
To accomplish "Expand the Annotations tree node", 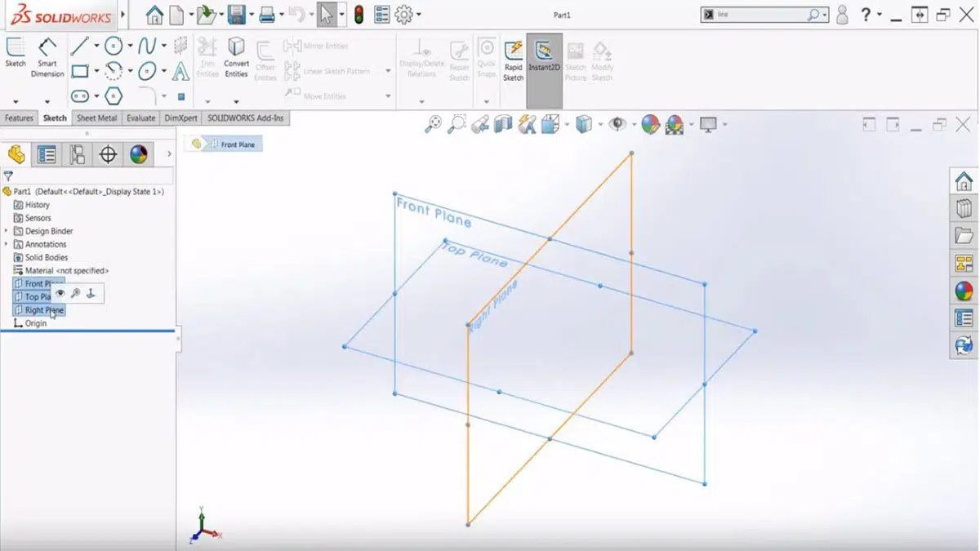I will (7, 244).
